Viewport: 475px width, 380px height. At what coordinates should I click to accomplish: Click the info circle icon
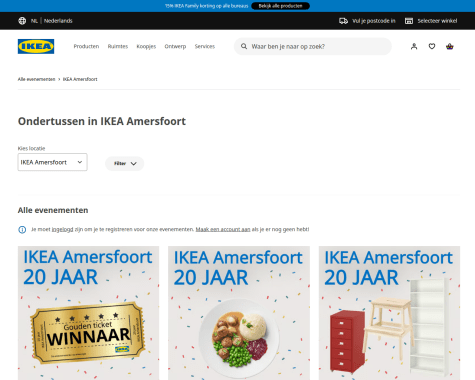(22, 230)
